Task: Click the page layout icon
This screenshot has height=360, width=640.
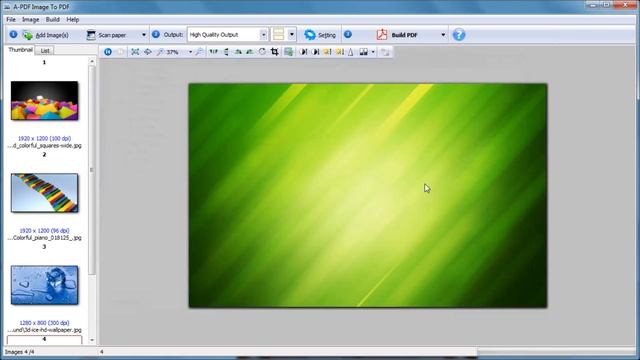Action: point(278,35)
